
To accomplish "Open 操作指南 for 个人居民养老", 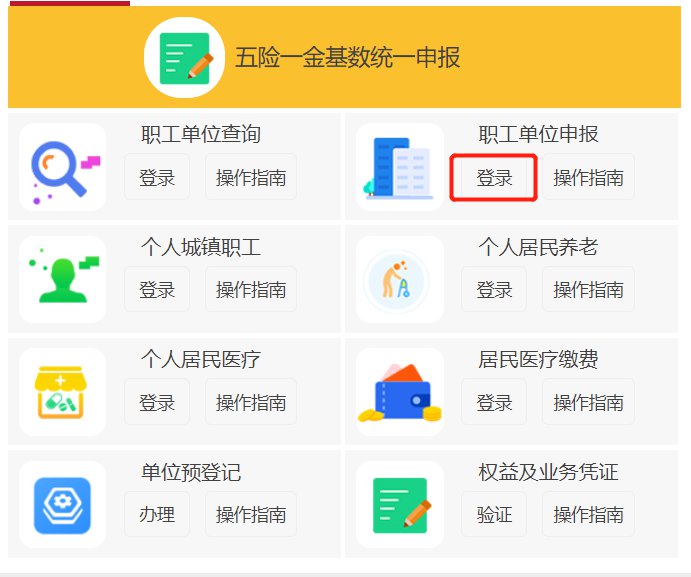I will click(588, 290).
